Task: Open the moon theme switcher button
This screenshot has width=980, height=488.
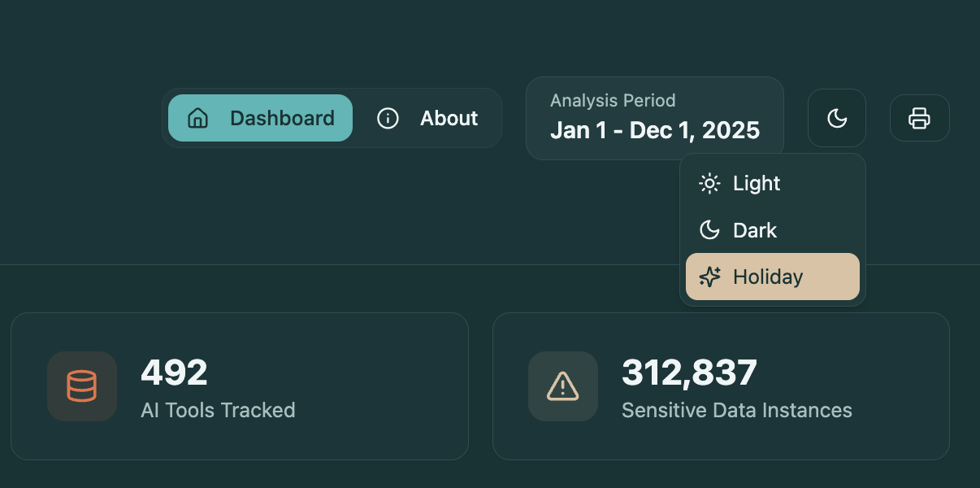Action: 837,118
